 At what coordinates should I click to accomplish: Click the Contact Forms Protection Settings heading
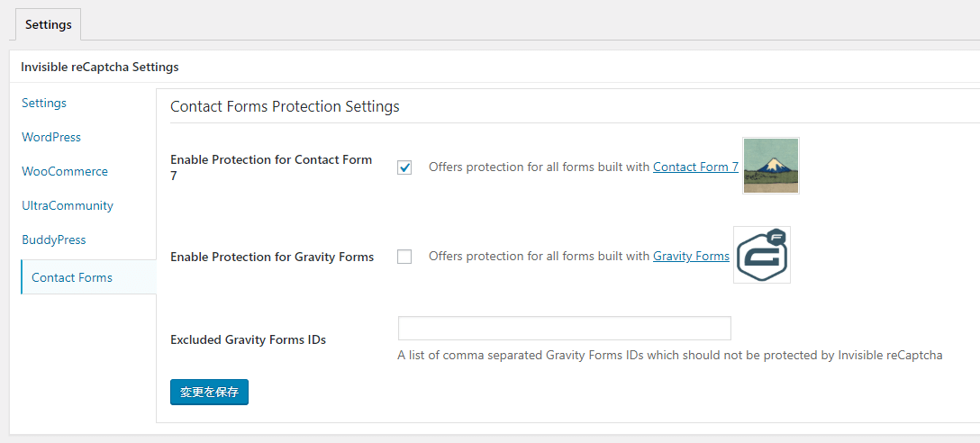285,107
